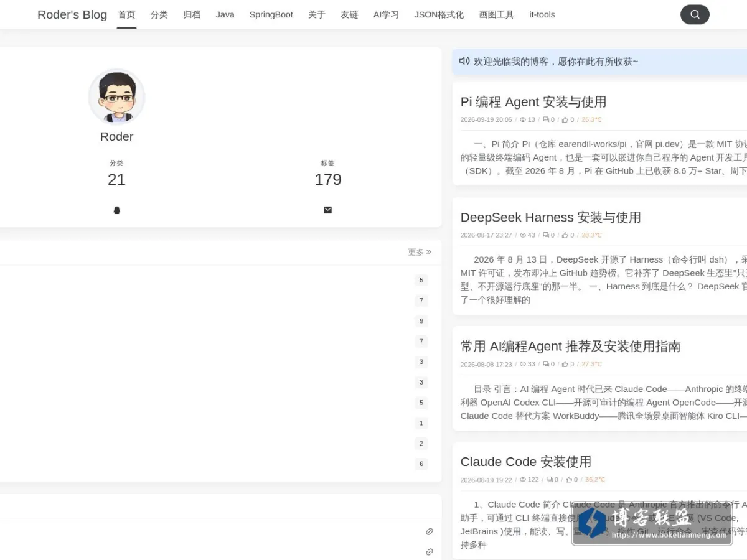The image size is (747, 560).
Task: Click second chain link icon in bottom panel
Action: [x=429, y=552]
